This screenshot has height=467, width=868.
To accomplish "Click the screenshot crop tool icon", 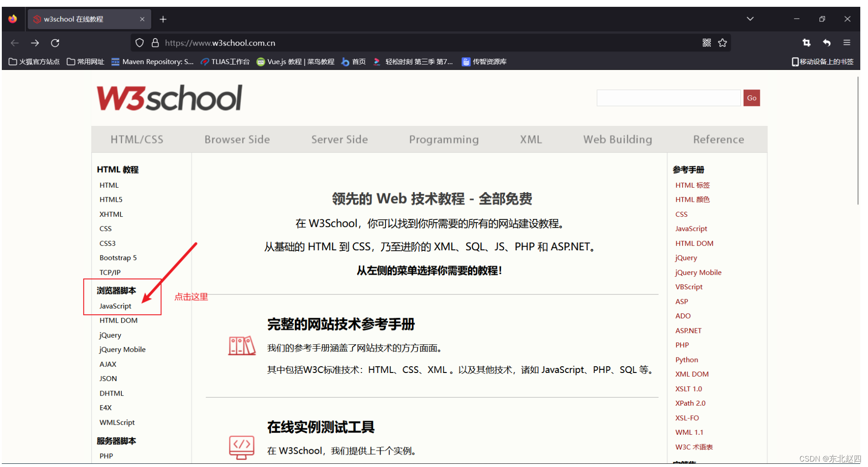I will (x=806, y=43).
